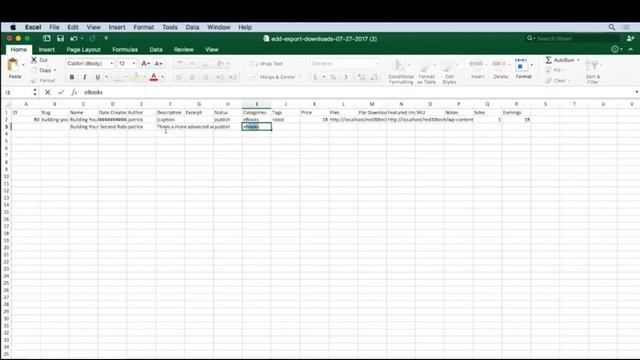
Task: Open the Paste options arrow
Action: point(23,65)
